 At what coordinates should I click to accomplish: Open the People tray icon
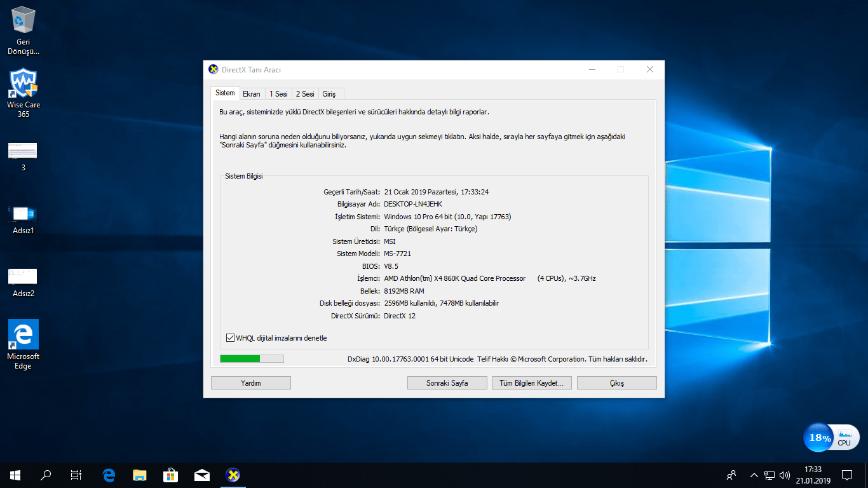(732, 475)
